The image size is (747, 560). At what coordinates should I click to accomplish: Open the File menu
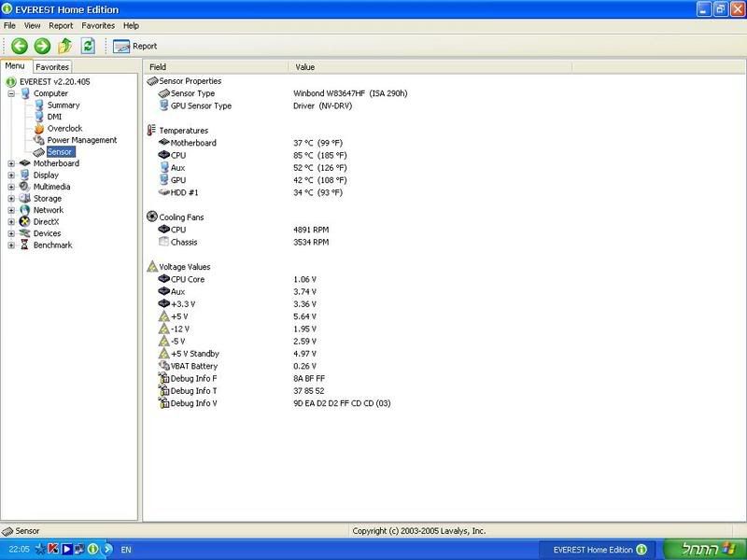(9, 26)
